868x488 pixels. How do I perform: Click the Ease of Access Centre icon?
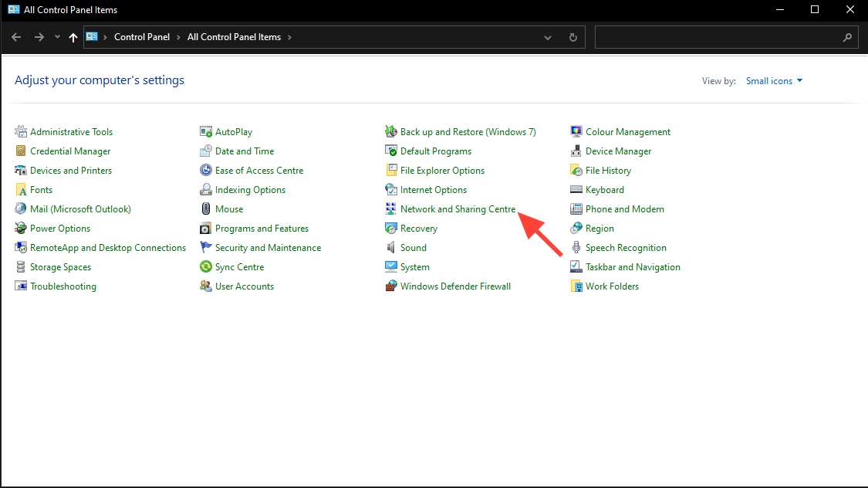click(x=206, y=171)
